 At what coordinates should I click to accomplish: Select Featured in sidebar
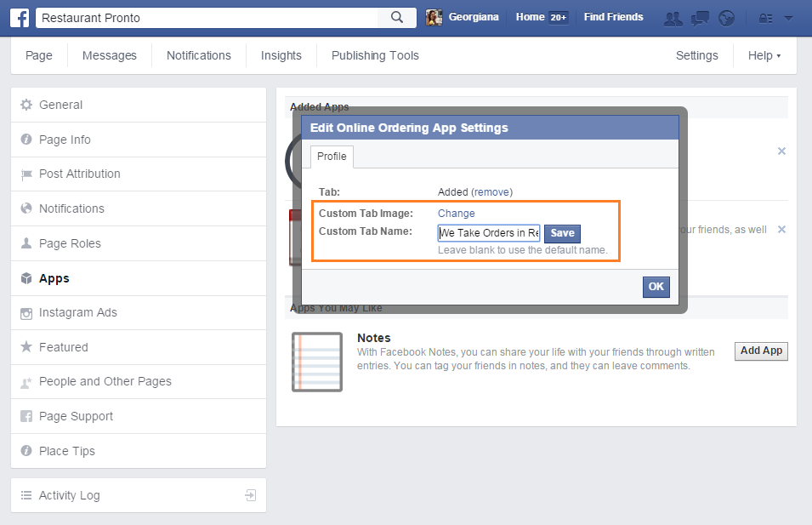tap(139, 346)
